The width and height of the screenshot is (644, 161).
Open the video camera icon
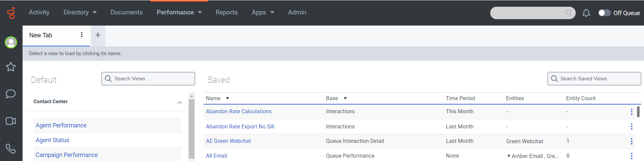coord(11,121)
